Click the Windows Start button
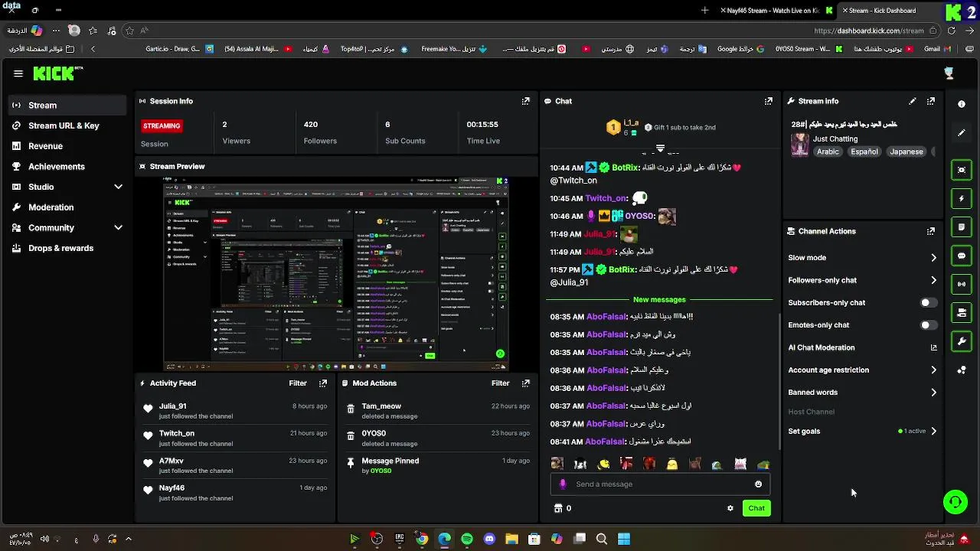980x551 pixels. 624,539
